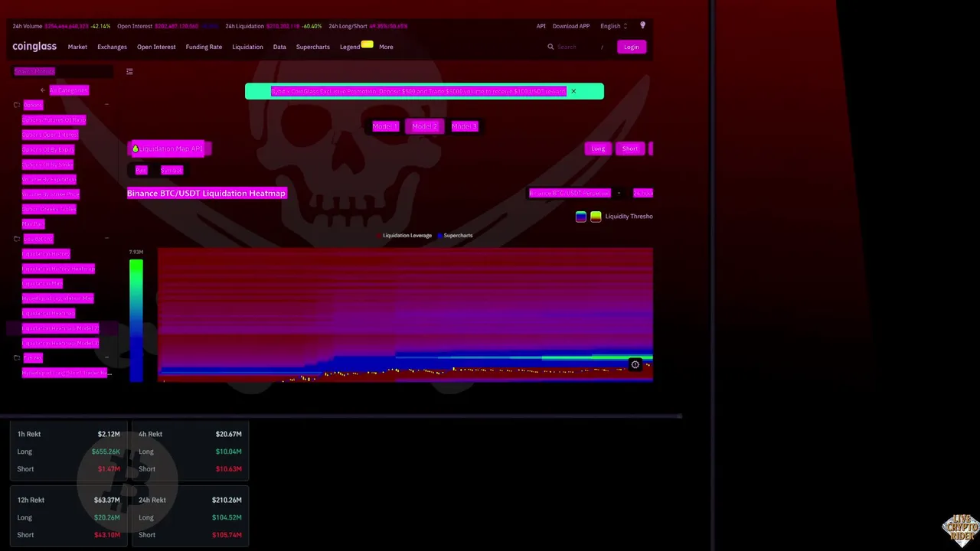The height and width of the screenshot is (551, 980).
Task: Switch to Pair view
Action: [141, 170]
